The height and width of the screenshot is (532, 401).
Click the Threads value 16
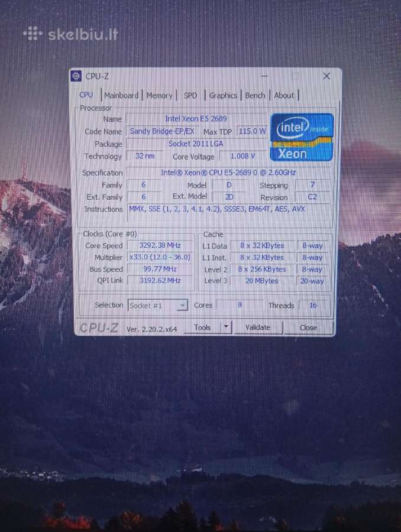313,306
